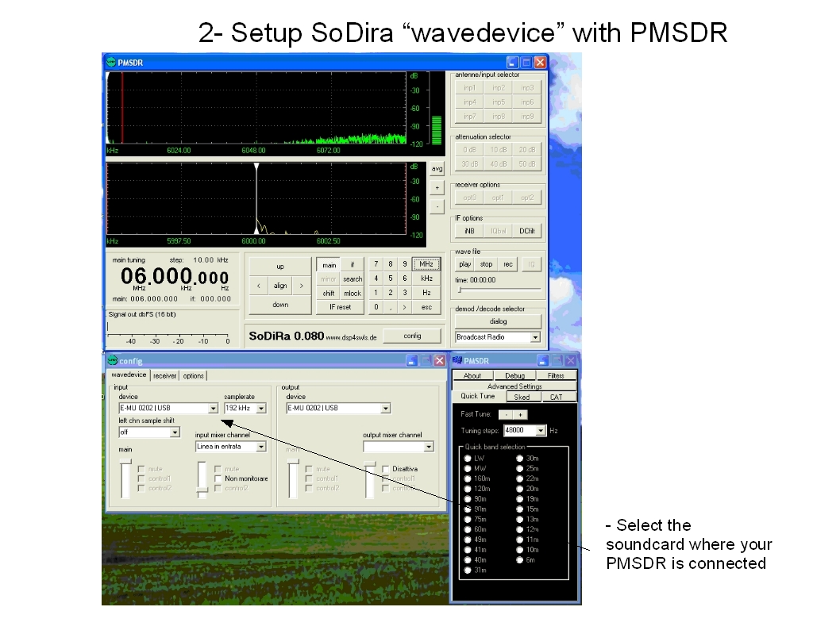
Task: Open the CAT tab in PMSDR
Action: [x=556, y=398]
